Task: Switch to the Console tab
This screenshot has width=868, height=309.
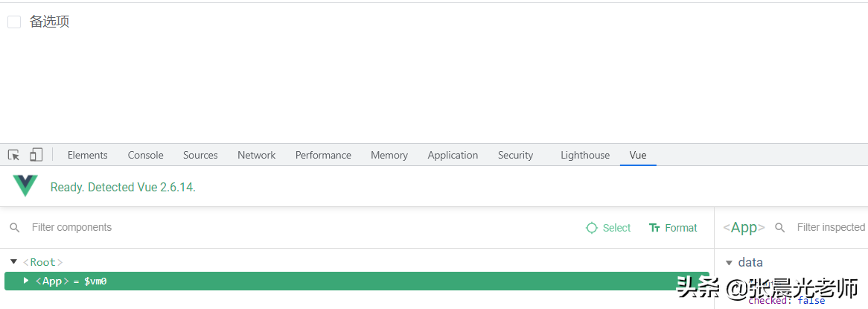Action: (145, 155)
